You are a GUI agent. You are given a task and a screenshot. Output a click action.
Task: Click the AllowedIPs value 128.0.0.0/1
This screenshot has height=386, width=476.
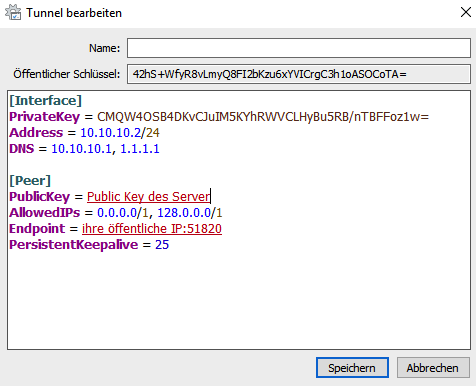[190, 213]
